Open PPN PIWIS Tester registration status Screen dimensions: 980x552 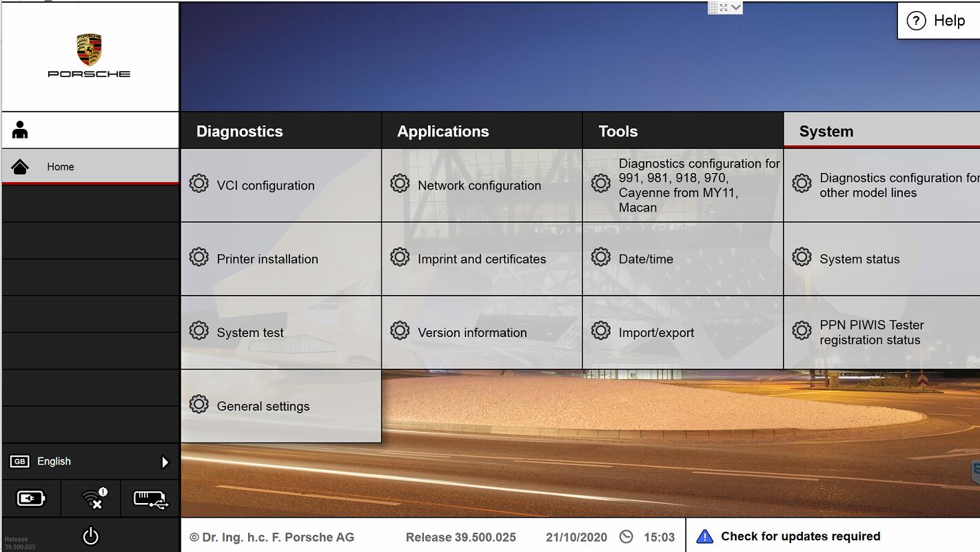(x=882, y=333)
